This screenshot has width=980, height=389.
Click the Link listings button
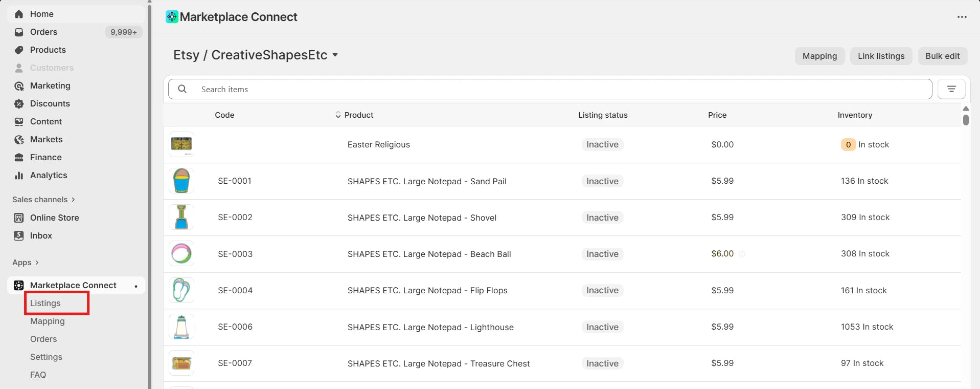881,56
